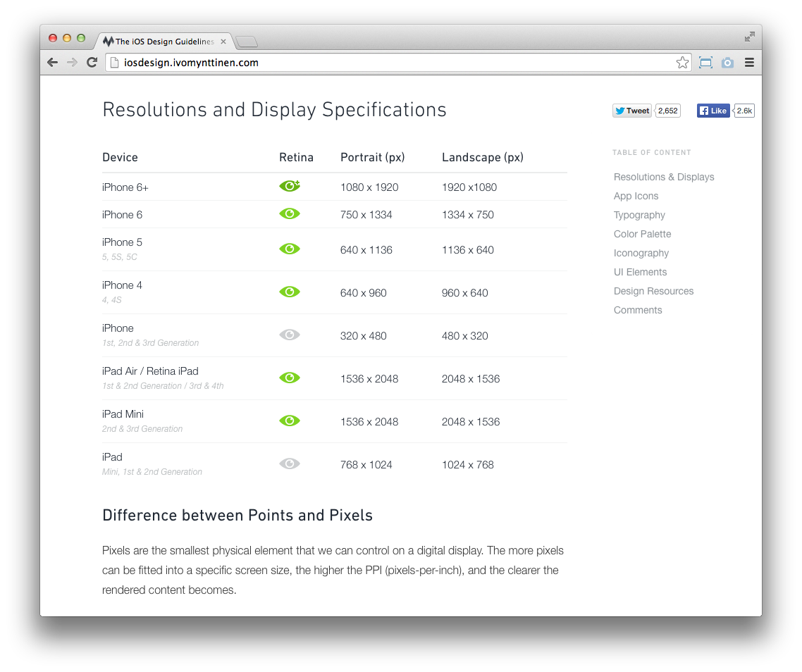Click the Tweet button
The height and width of the screenshot is (672, 802).
click(x=631, y=111)
